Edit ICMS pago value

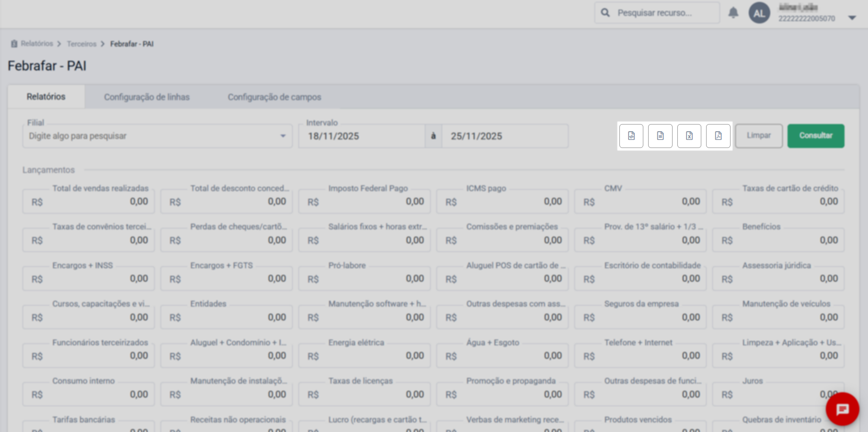503,202
